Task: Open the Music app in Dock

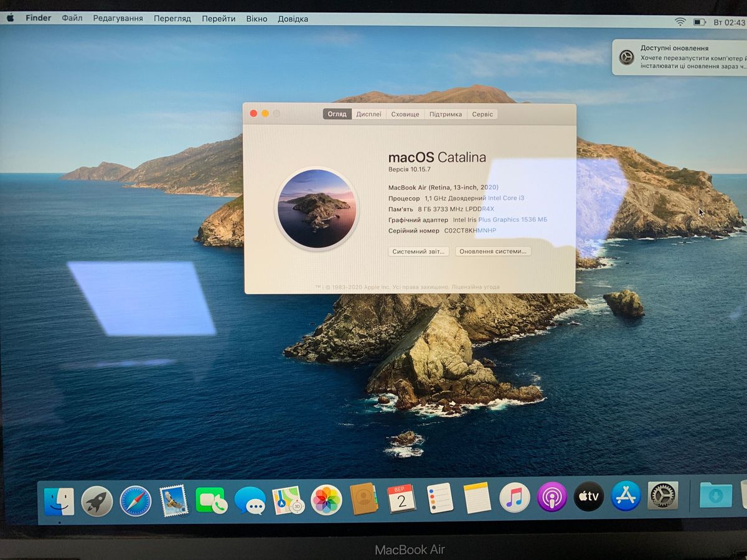Action: tap(514, 498)
